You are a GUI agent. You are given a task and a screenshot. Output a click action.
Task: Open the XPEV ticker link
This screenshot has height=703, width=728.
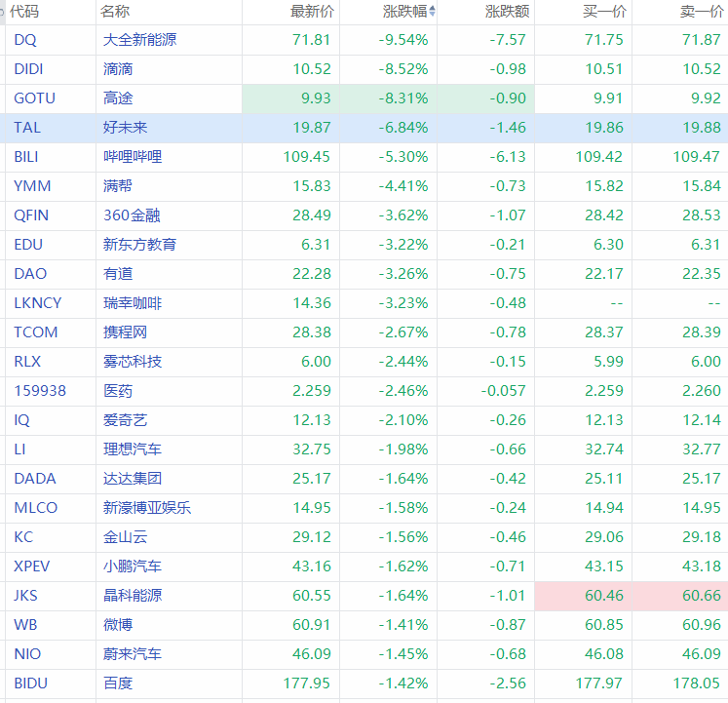point(33,566)
